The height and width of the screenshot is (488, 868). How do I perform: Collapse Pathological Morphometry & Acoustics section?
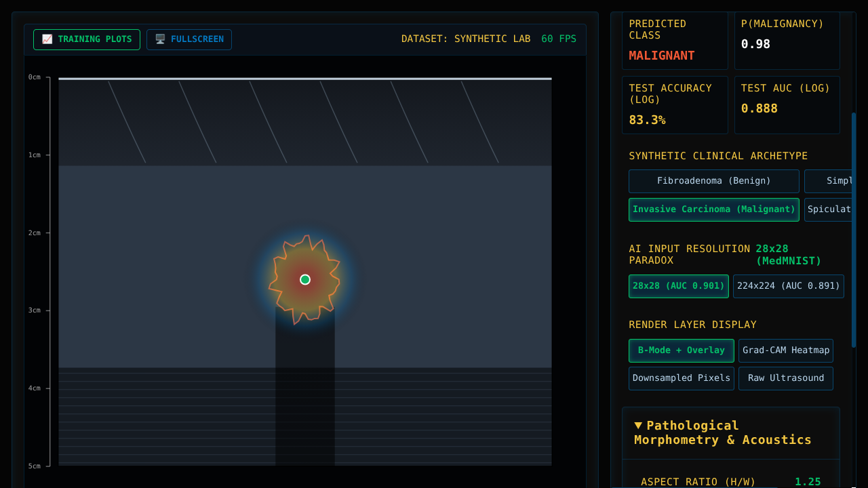(731, 432)
